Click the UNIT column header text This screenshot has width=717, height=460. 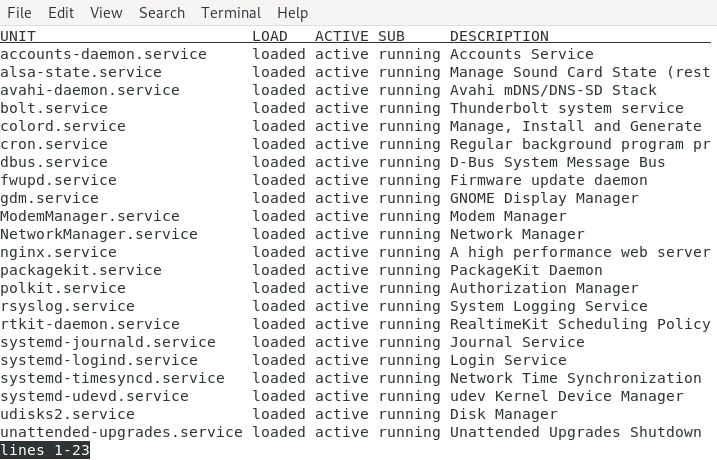tap(18, 36)
